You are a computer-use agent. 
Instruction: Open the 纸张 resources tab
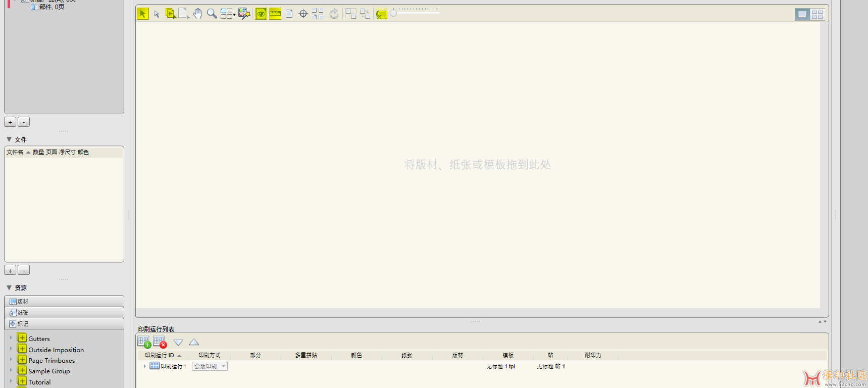pos(64,313)
